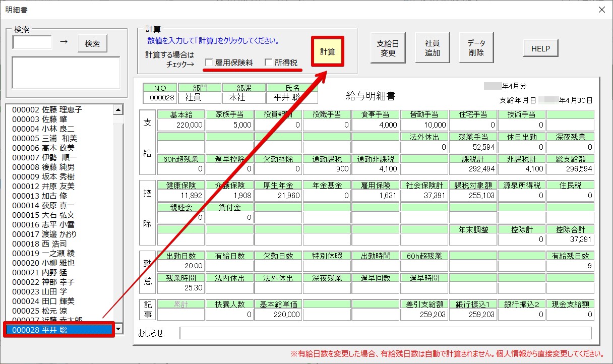Screen dimensions: 613x364
Task: Focus the おしらせ text field
Action: coord(385,333)
